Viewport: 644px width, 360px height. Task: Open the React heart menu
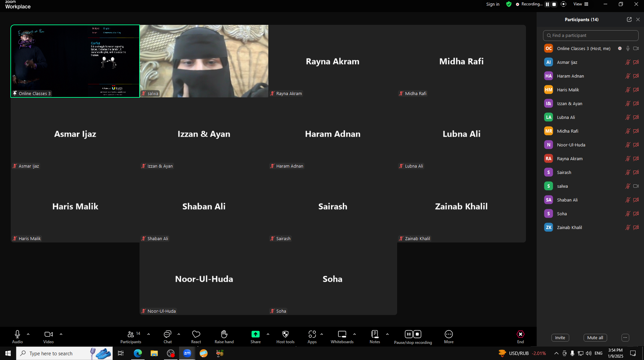(x=196, y=336)
